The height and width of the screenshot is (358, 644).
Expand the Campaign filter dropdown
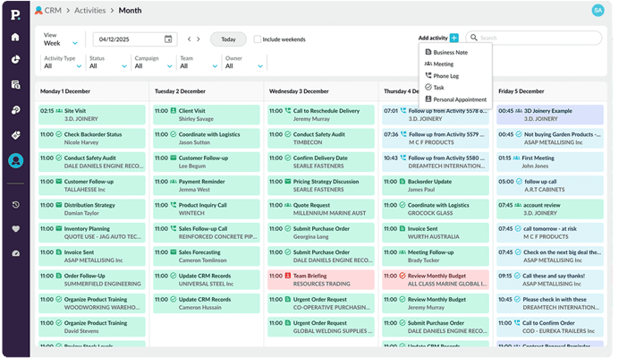(x=153, y=65)
